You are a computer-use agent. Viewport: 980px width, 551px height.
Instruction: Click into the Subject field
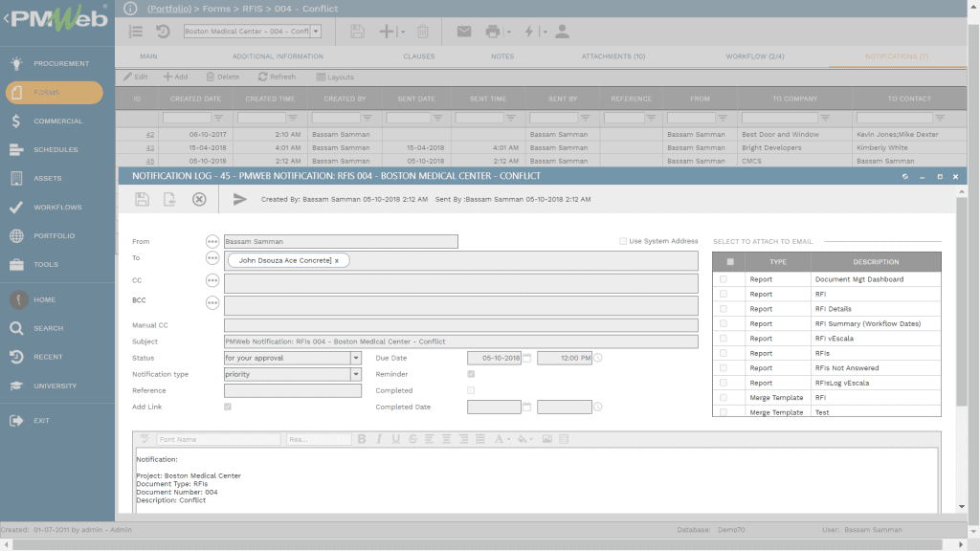pyautogui.click(x=460, y=342)
